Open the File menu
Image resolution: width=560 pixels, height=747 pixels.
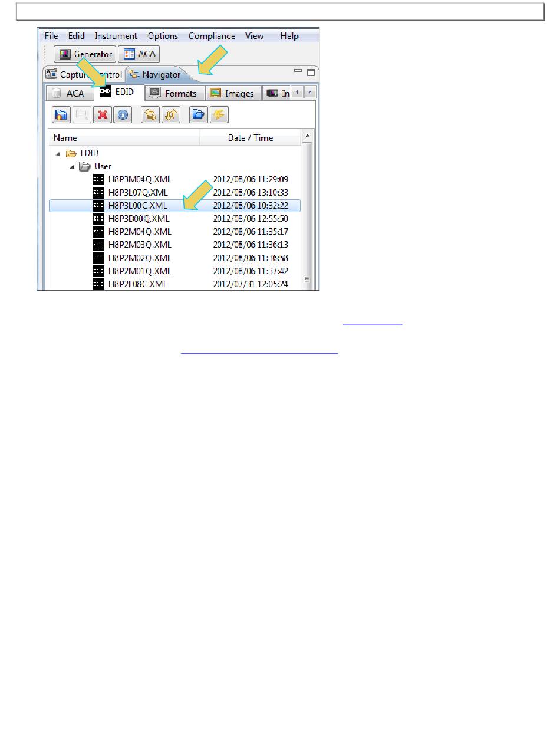tap(51, 36)
